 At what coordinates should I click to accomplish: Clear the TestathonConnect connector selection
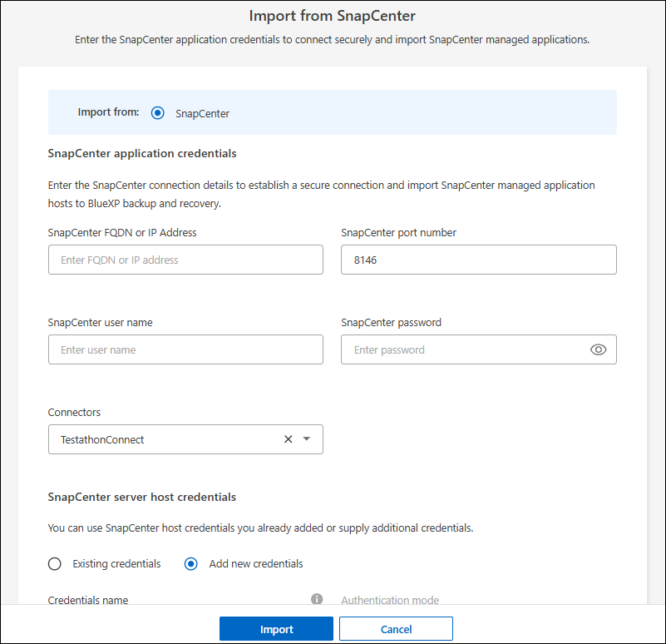(289, 439)
